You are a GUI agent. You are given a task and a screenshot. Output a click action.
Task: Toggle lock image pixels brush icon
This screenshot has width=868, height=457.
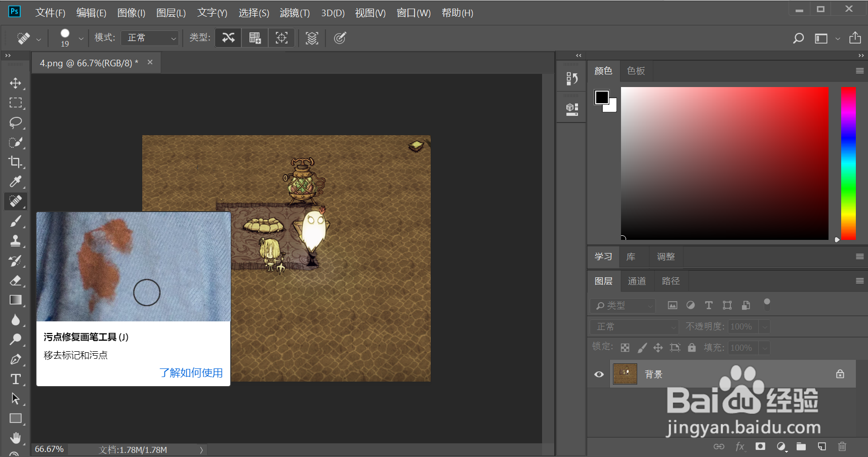(x=642, y=348)
